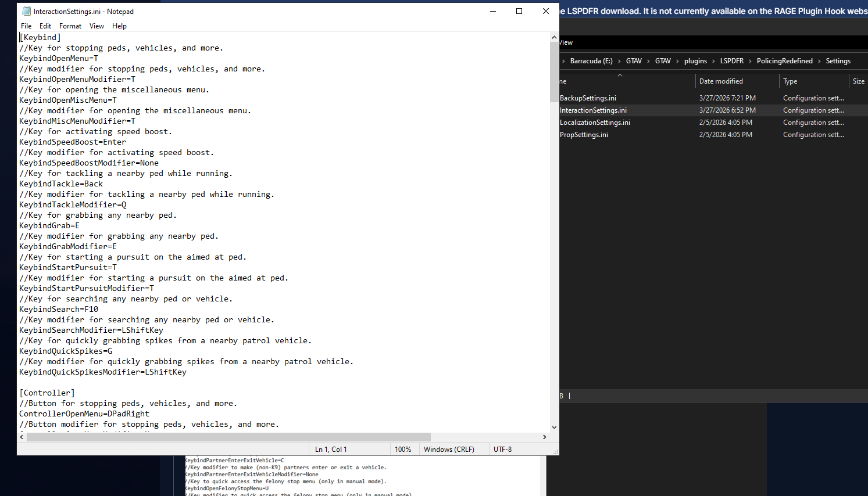Image resolution: width=868 pixels, height=496 pixels.
Task: Click the Type cell in the PropSettings.ini row
Action: tap(813, 135)
